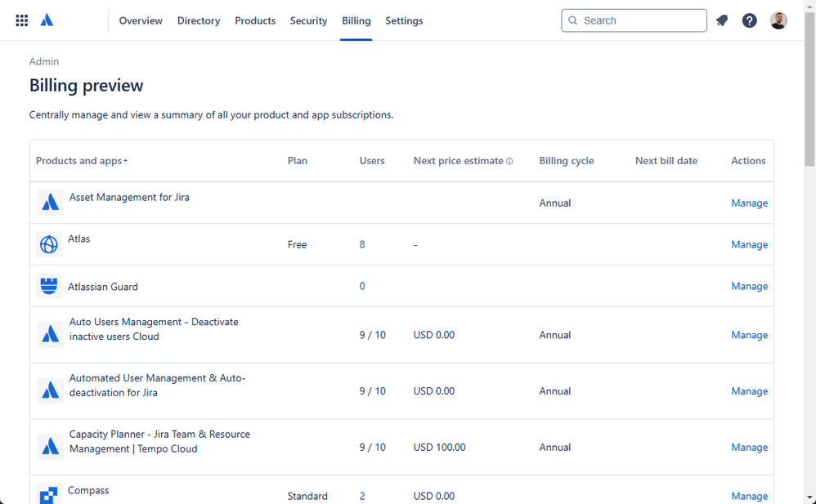Go to the Settings tab
Screen dimensions: 816x504
(404, 20)
